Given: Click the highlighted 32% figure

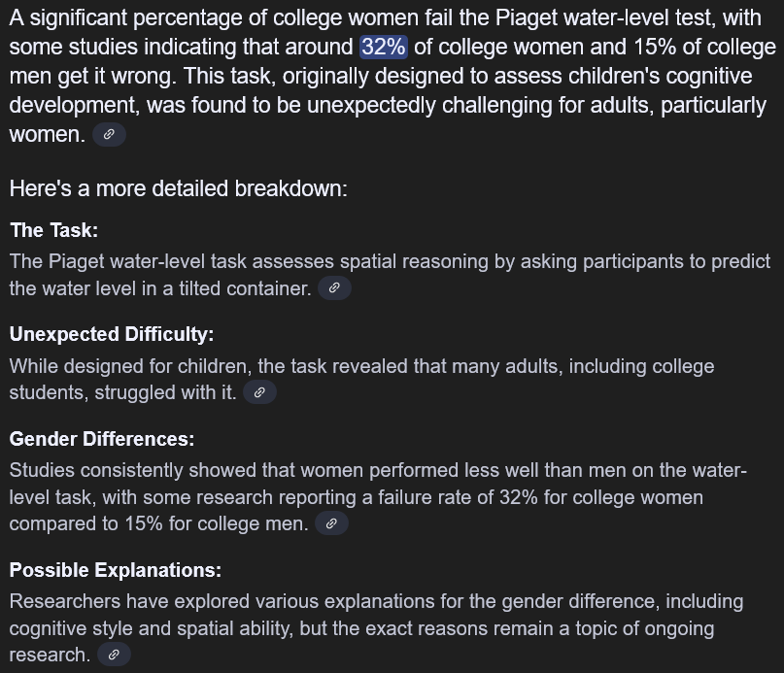Looking at the screenshot, I should [x=384, y=47].
